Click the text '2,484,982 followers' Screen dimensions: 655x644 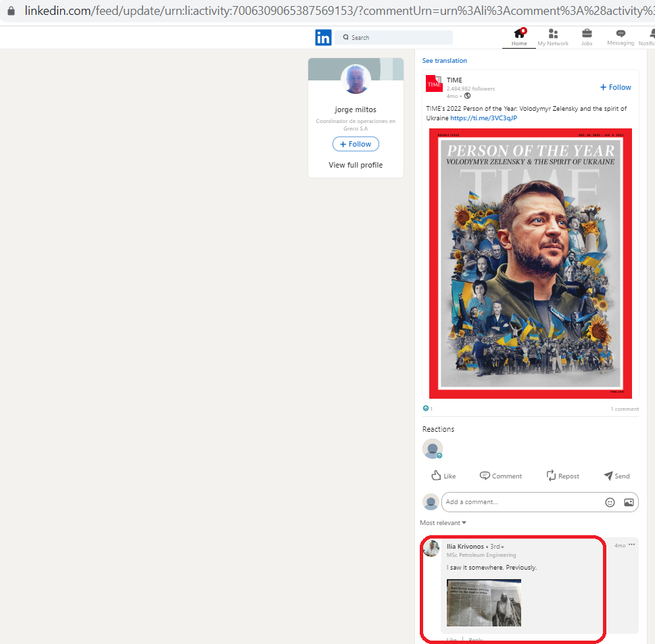click(x=470, y=89)
